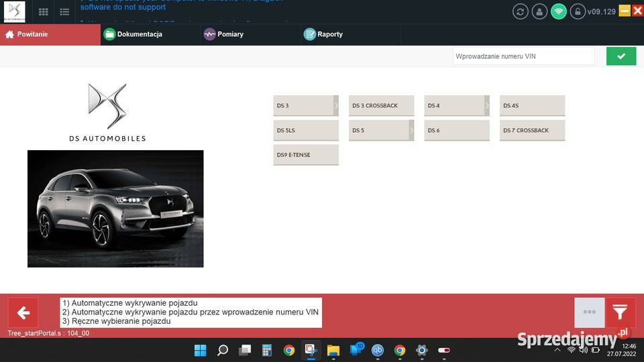Open the Dokumentacja tab
This screenshot has height=362, width=644.
150,34
